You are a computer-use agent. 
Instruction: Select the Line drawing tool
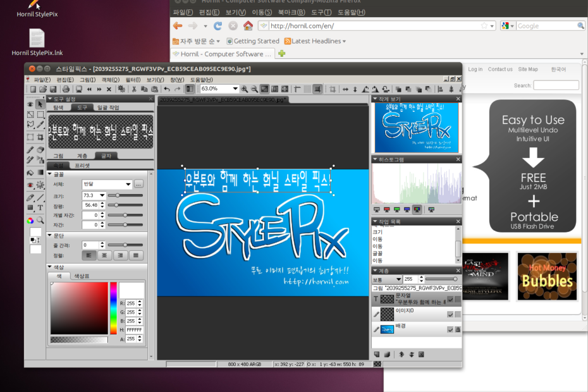point(40,197)
